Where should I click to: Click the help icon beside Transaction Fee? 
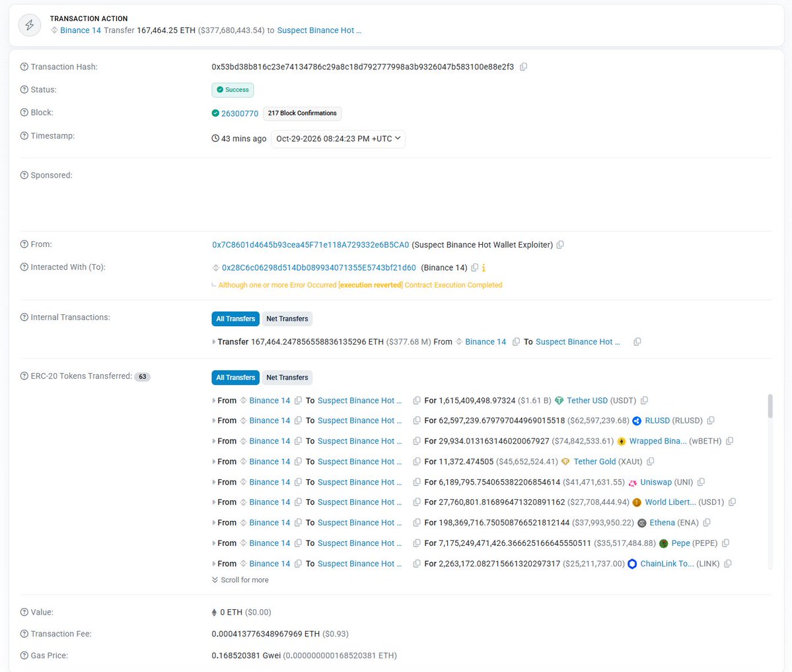click(24, 634)
